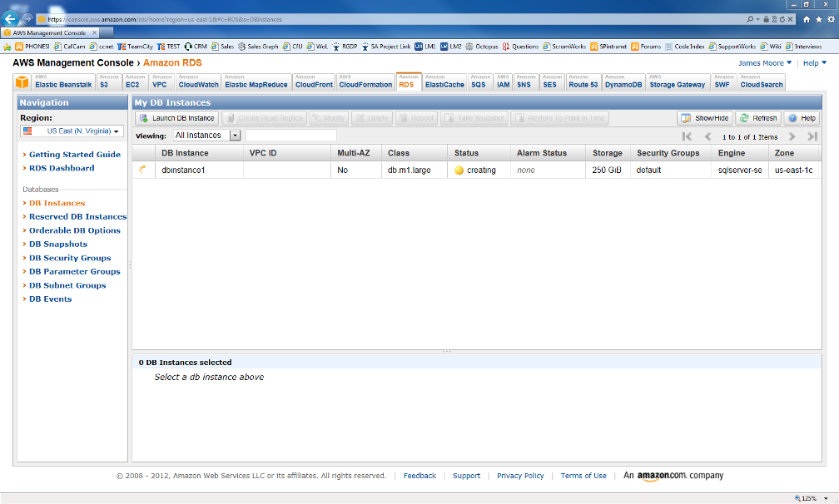Switch to CloudSearch service tab
839x504 pixels.
click(x=761, y=82)
